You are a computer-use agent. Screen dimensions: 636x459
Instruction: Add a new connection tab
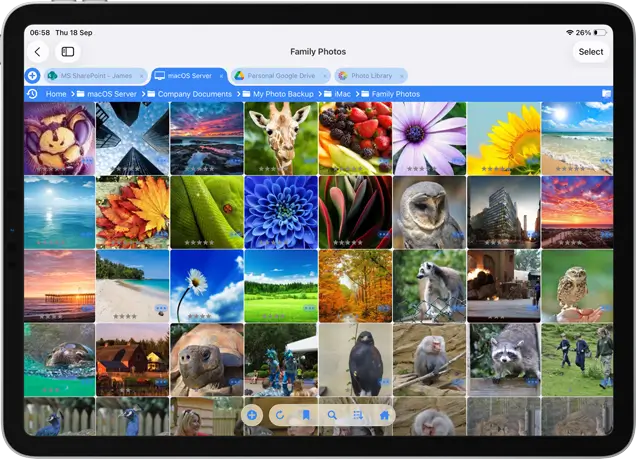(32, 76)
